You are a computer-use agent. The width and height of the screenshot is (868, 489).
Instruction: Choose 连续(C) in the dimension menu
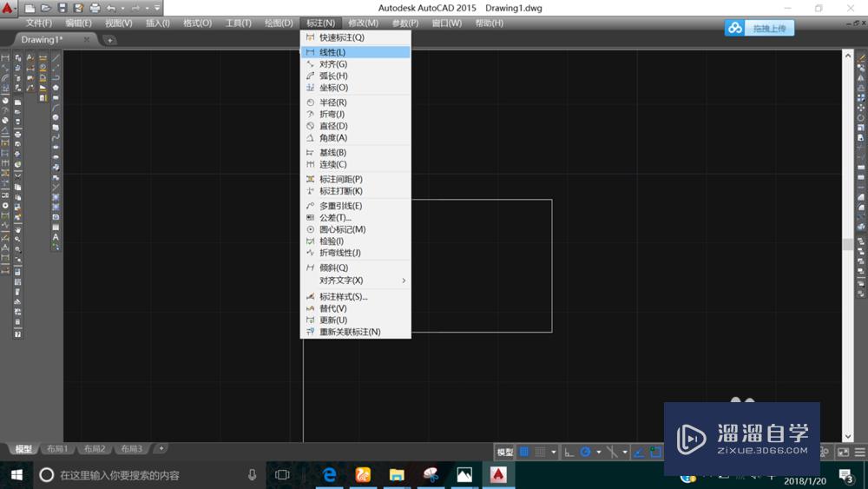[x=355, y=164]
